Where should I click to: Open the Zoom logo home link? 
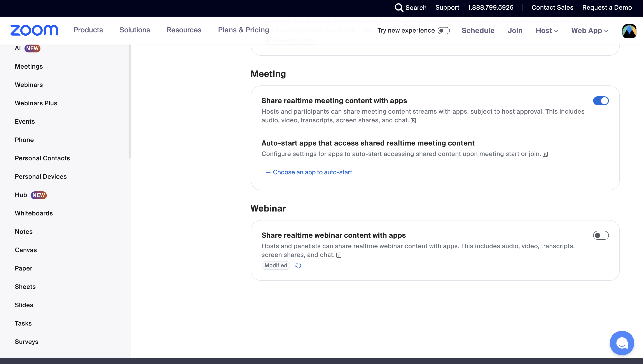pyautogui.click(x=34, y=30)
